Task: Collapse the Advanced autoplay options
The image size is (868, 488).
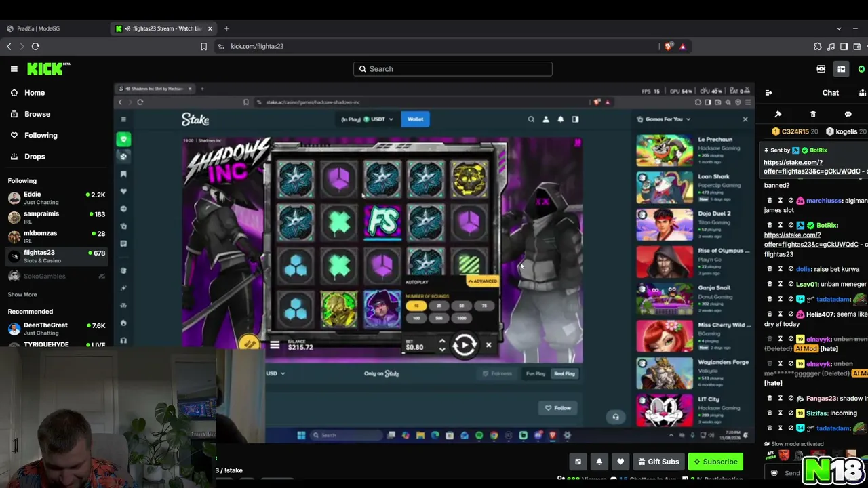Action: 482,281
